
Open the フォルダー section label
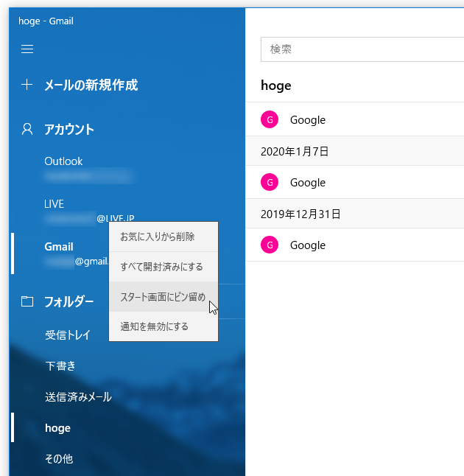pos(69,301)
